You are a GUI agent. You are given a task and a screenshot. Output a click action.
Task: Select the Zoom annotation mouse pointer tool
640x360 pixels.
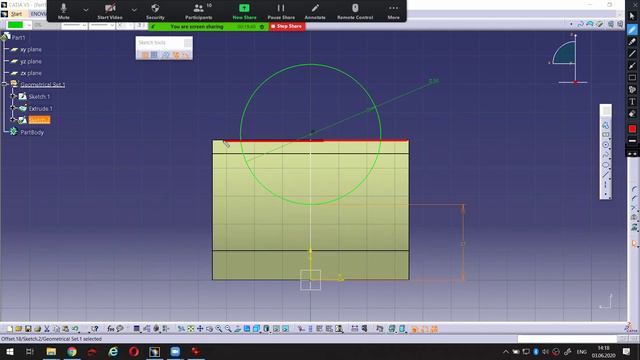[632, 16]
